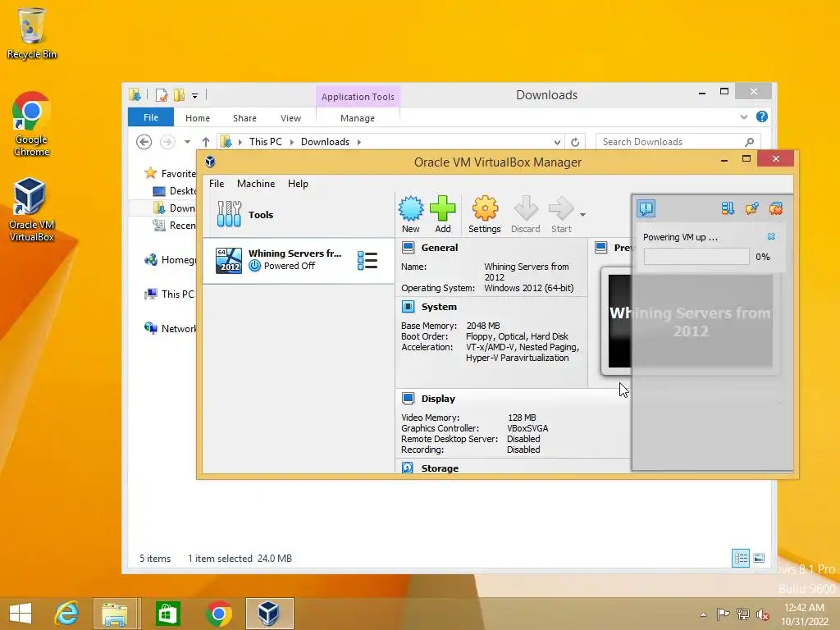Toggle notification ordering icon in notification panel
Screen dimensions: 840x630
pos(728,208)
